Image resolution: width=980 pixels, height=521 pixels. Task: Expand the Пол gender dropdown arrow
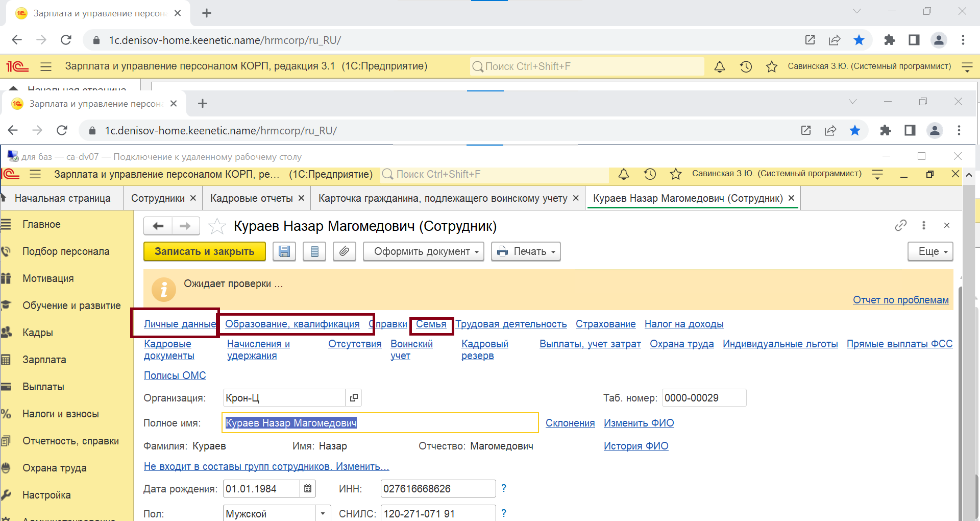point(323,513)
